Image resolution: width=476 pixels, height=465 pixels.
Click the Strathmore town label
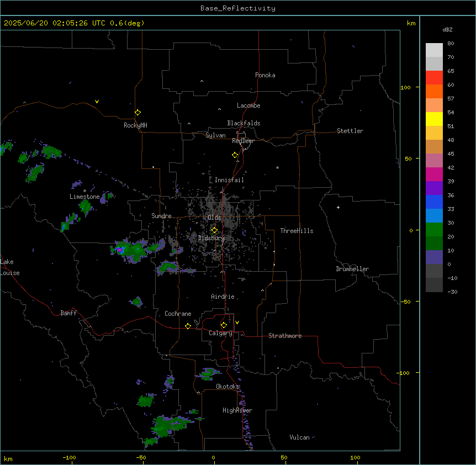285,336
